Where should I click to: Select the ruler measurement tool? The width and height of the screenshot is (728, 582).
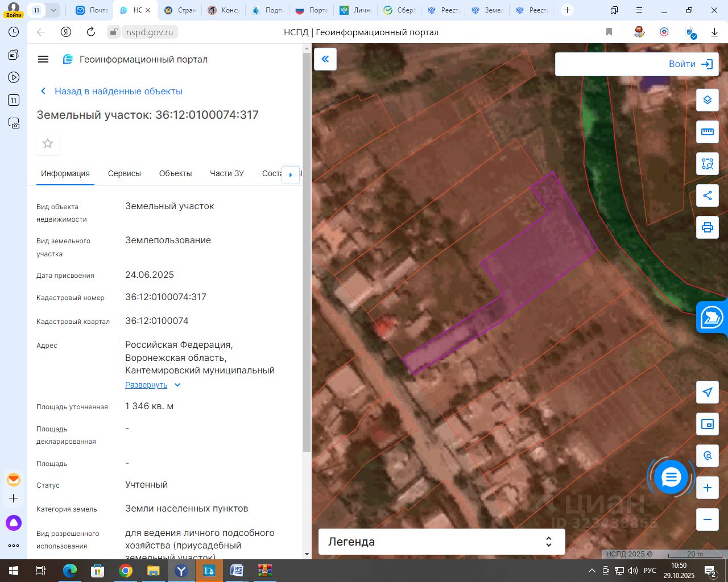(x=707, y=132)
